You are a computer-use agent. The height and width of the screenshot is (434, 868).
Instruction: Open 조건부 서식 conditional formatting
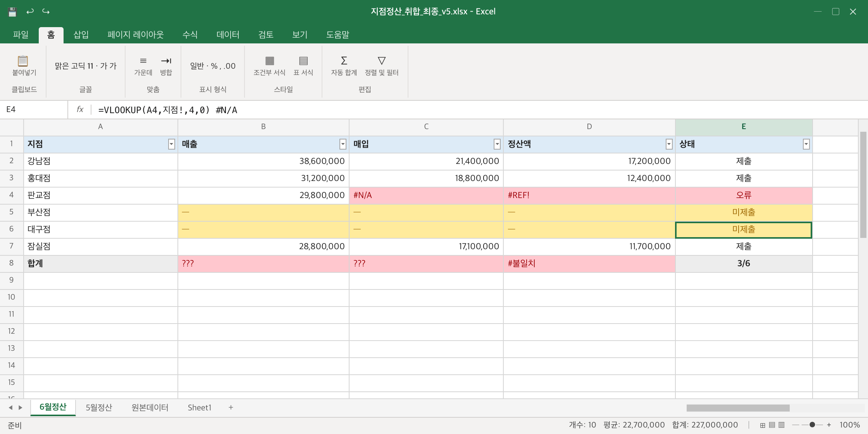(269, 66)
